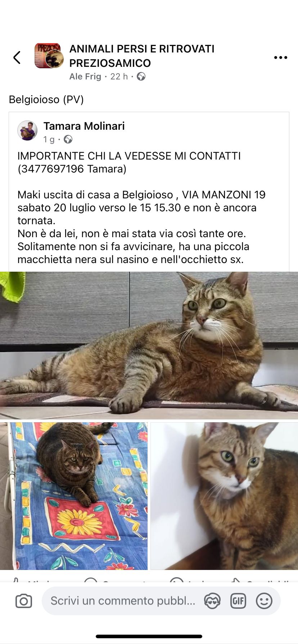Open the large photo of cat lying down
This screenshot has width=298, height=644.
point(149,345)
